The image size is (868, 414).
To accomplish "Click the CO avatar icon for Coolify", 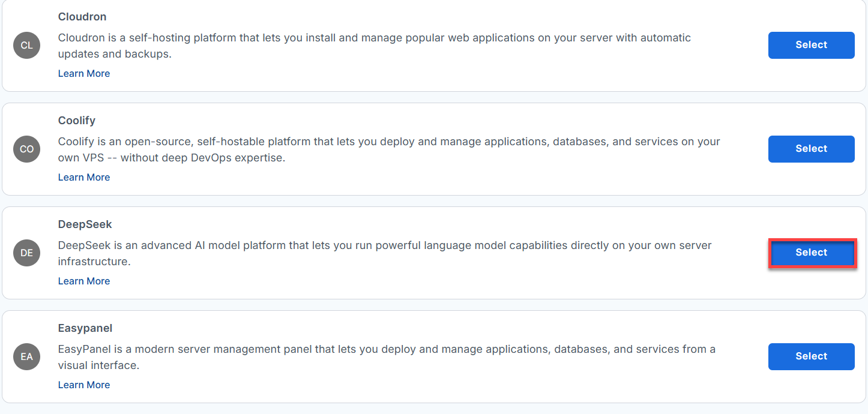I will (26, 149).
